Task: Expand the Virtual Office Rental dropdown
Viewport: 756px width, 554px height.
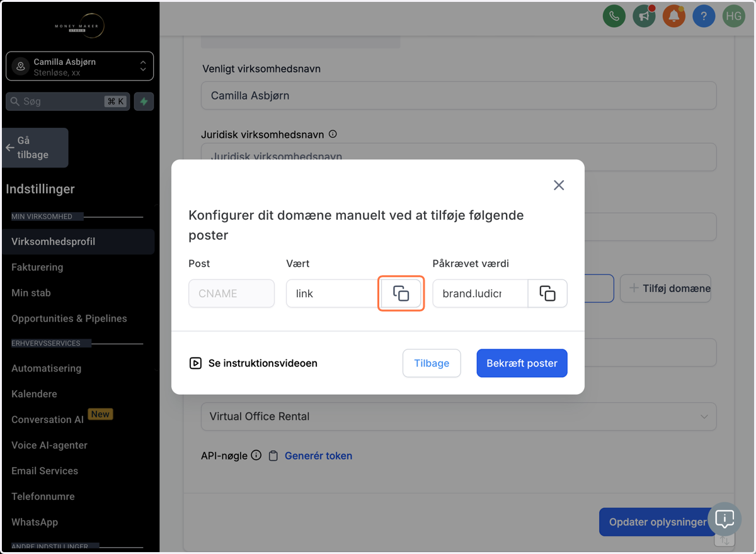Action: point(459,417)
